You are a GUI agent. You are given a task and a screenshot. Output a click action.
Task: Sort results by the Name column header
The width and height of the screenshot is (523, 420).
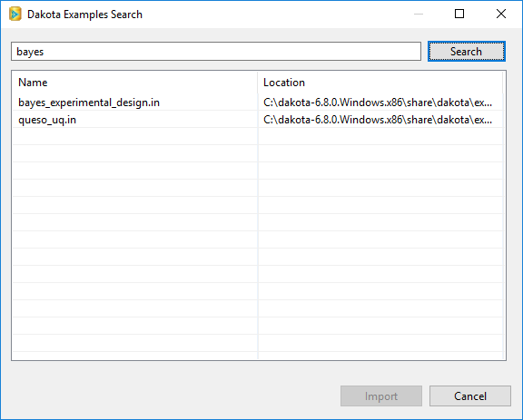tap(134, 83)
